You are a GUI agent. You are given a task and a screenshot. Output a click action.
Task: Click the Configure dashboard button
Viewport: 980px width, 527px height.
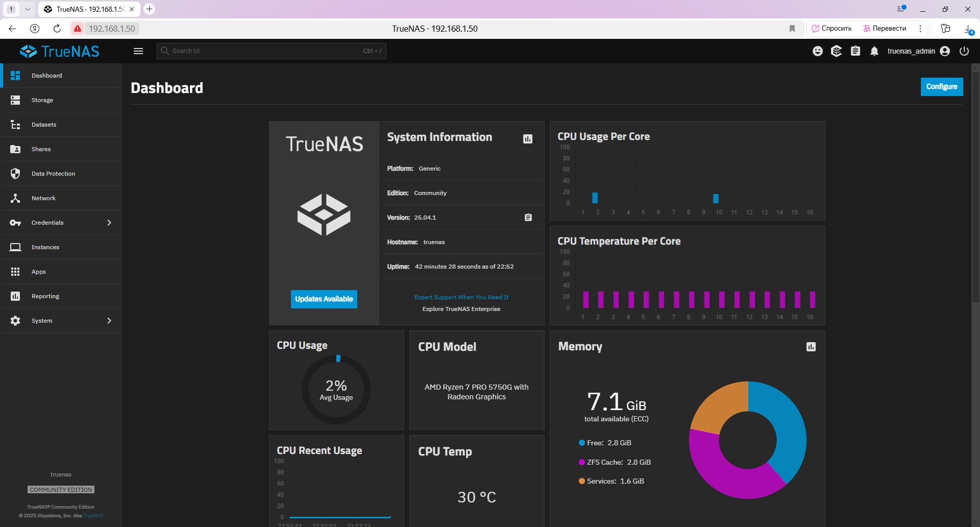point(942,87)
